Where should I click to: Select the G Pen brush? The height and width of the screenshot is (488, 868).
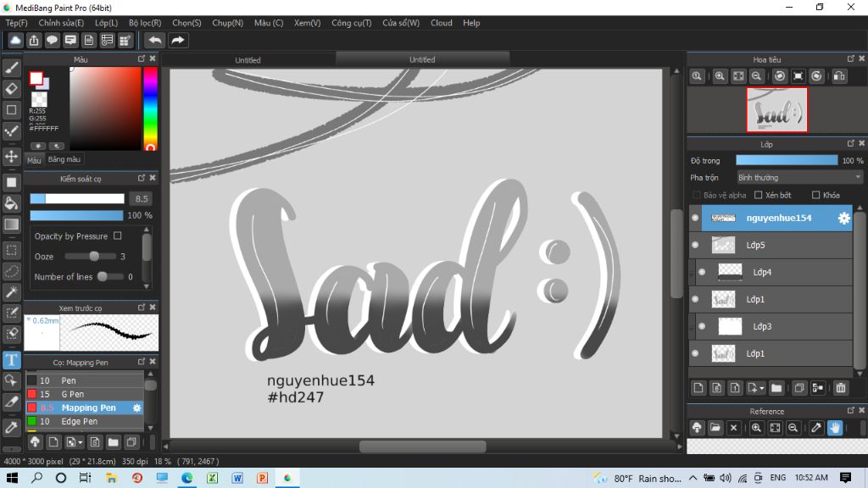[85, 394]
